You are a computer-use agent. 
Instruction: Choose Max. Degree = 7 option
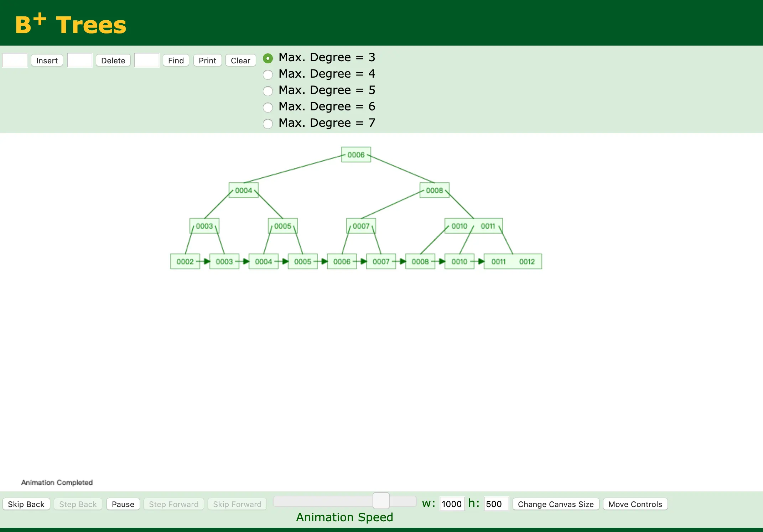268,124
